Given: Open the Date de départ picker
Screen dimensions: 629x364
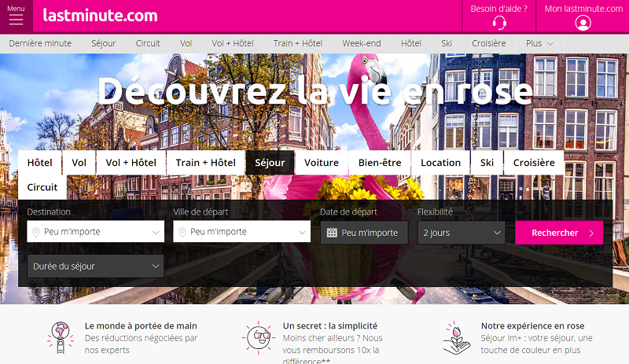Looking at the screenshot, I should 364,233.
